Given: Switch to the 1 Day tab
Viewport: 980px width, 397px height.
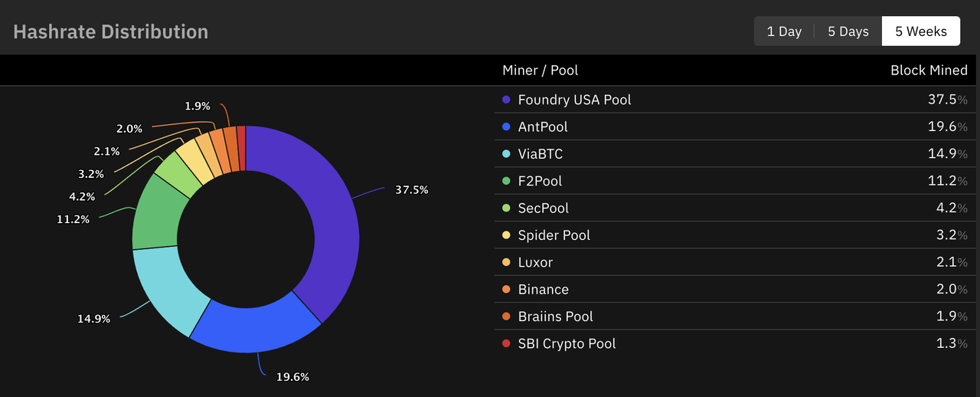Looking at the screenshot, I should 784,31.
